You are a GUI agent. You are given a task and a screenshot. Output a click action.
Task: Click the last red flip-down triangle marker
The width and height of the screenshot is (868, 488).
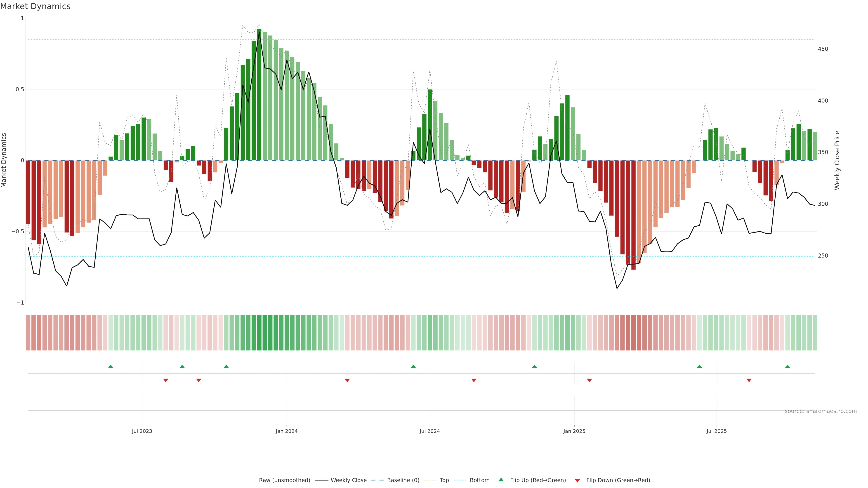749,380
